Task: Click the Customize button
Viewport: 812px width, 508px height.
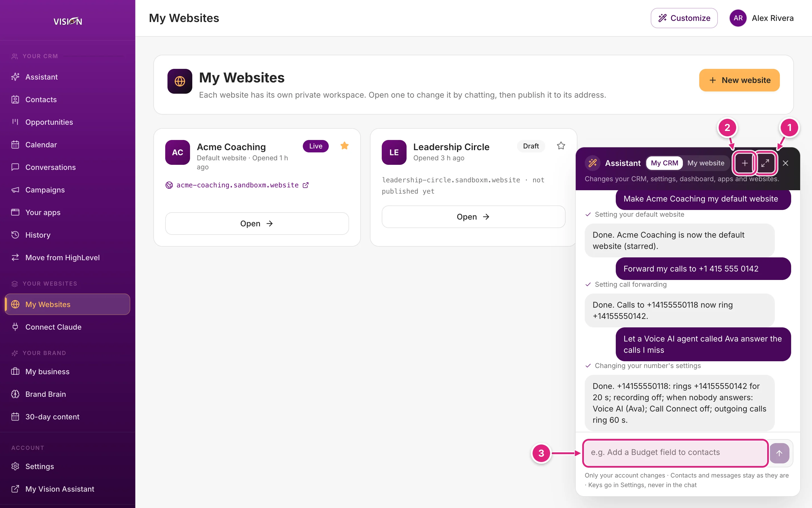Action: (684, 18)
